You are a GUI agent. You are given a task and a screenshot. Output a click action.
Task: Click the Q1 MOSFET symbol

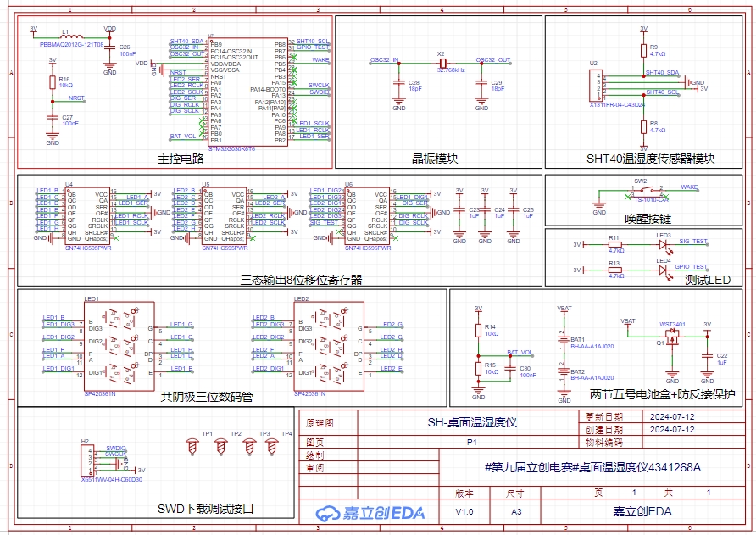pos(673,337)
